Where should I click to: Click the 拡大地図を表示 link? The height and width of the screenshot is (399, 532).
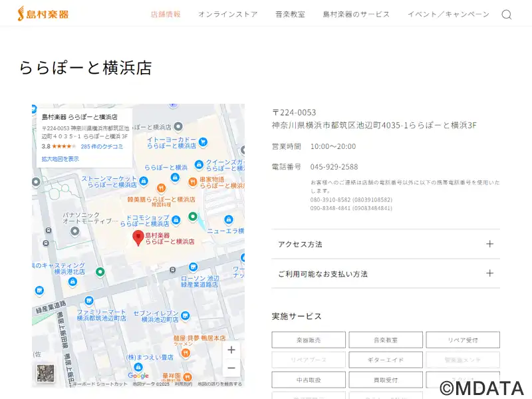60,159
